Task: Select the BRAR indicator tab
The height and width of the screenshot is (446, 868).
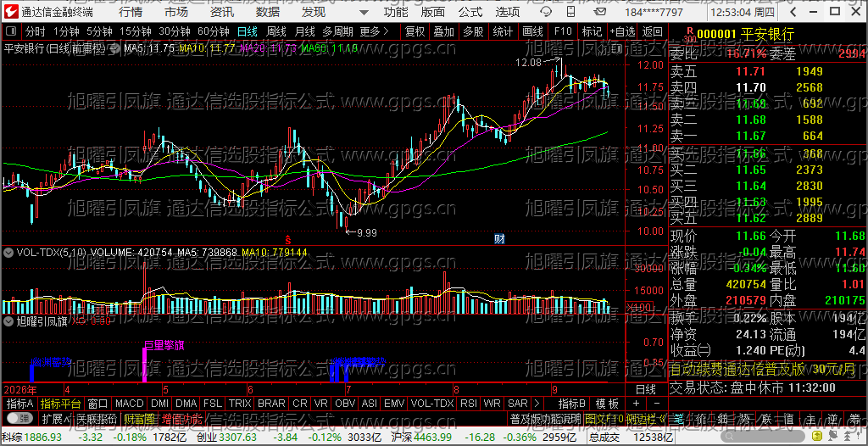Action: (x=272, y=404)
